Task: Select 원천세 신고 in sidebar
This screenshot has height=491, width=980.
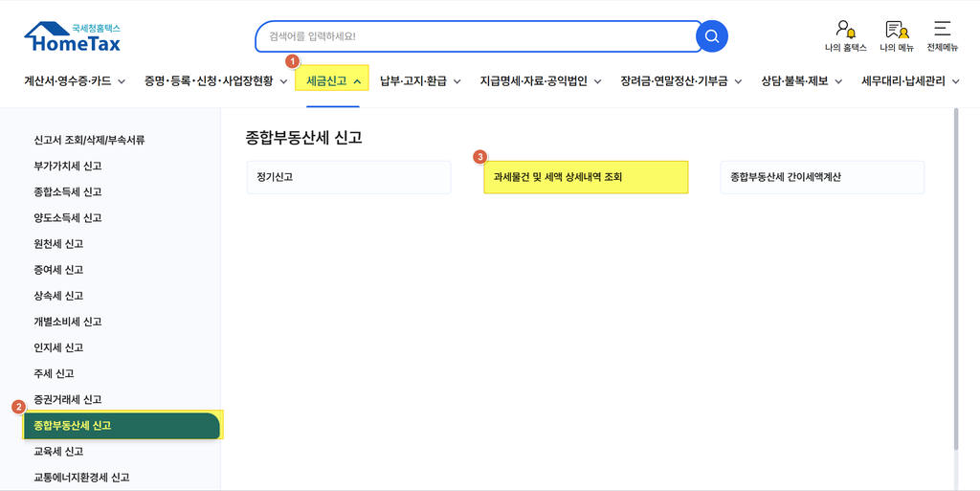Action: pyautogui.click(x=58, y=244)
